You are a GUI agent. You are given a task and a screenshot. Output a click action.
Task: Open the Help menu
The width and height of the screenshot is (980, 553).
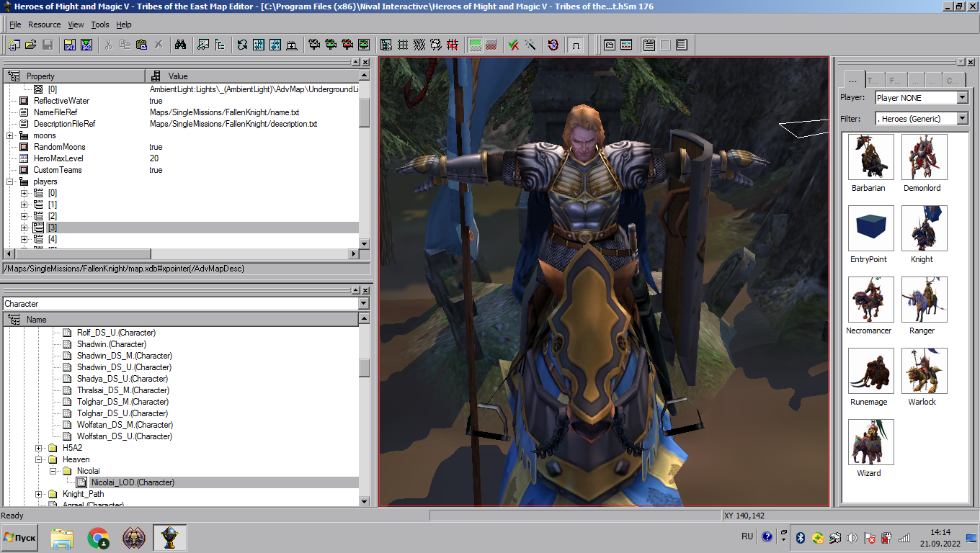point(124,24)
